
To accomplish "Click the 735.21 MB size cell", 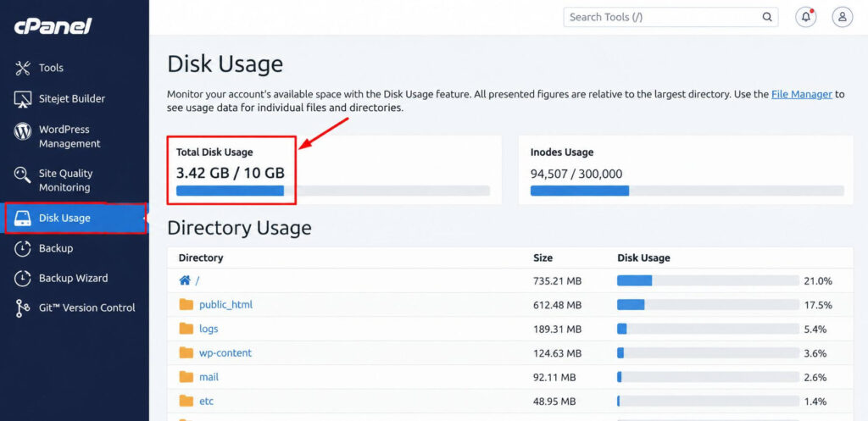I will coord(558,281).
